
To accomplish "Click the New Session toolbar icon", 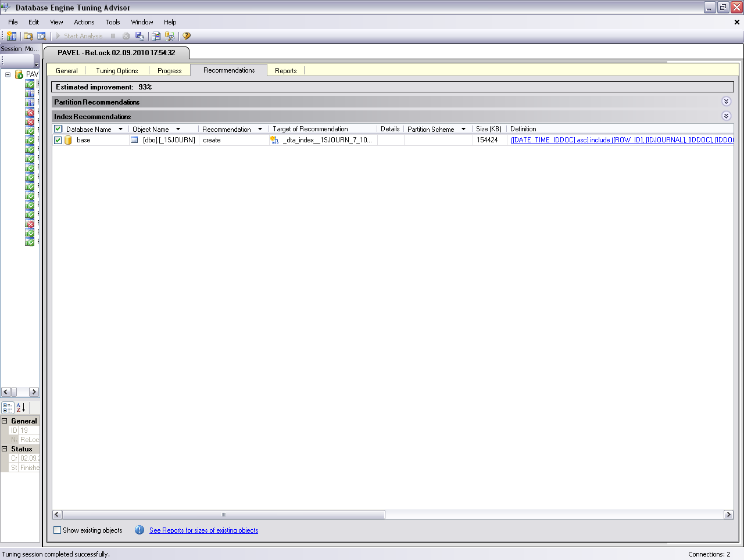I will [x=12, y=36].
